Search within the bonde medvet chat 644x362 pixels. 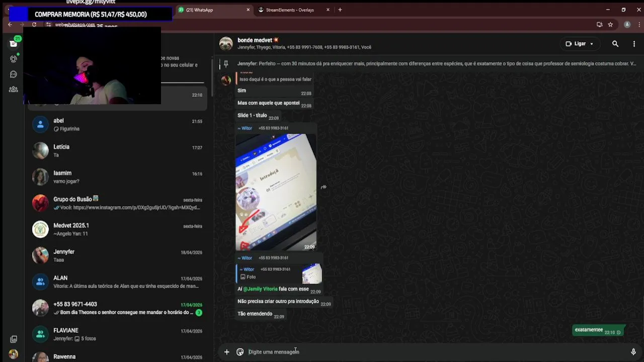(x=615, y=44)
